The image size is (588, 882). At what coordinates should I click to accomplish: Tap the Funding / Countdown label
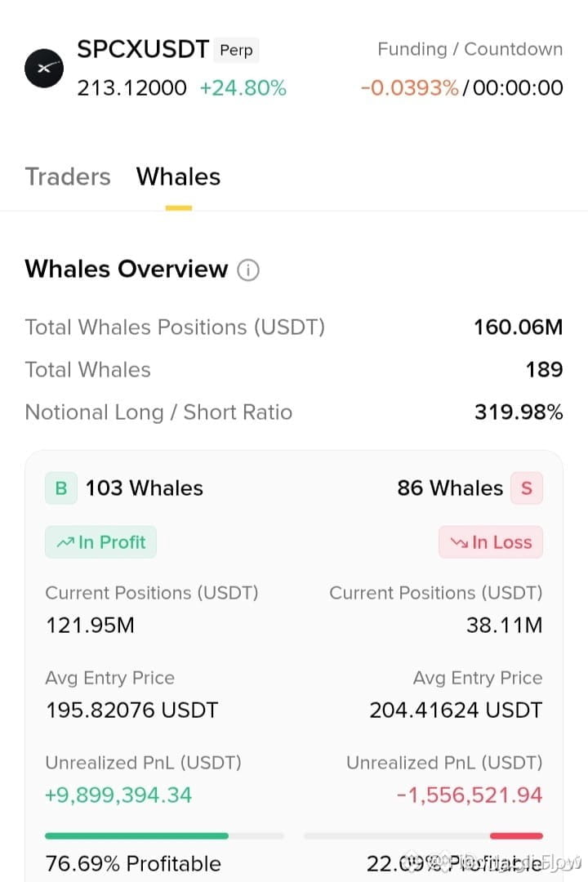470,50
